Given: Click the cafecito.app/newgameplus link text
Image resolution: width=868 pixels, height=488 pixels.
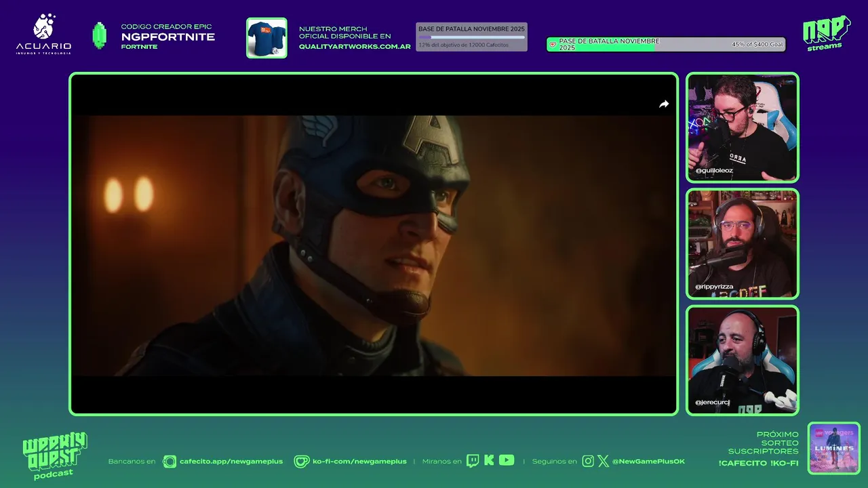Looking at the screenshot, I should (231, 462).
